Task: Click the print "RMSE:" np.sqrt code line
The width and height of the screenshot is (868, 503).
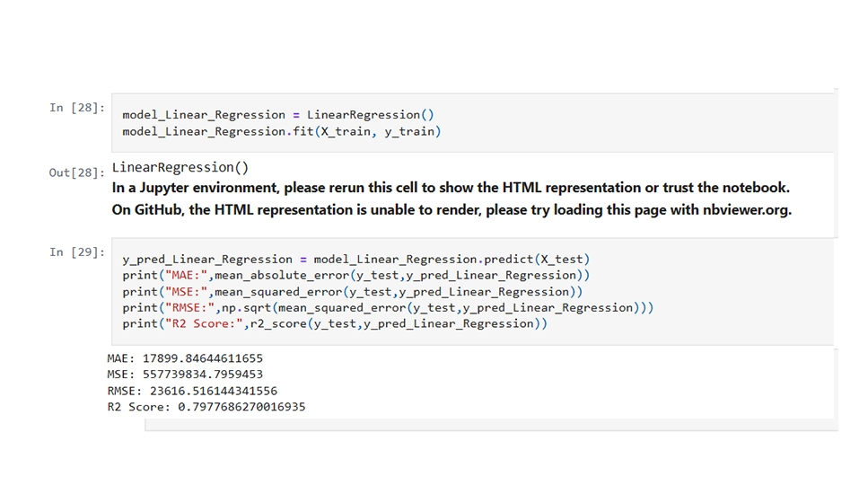Action: (x=388, y=308)
